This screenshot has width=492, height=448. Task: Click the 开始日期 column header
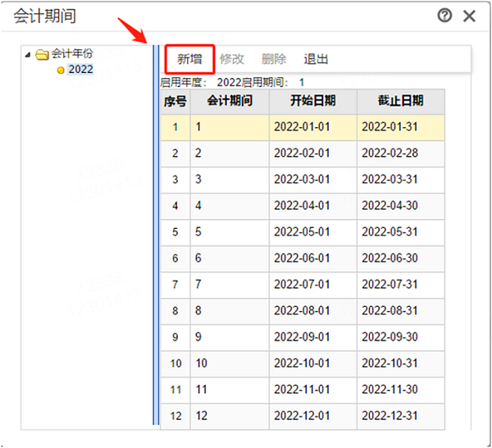pos(313,102)
